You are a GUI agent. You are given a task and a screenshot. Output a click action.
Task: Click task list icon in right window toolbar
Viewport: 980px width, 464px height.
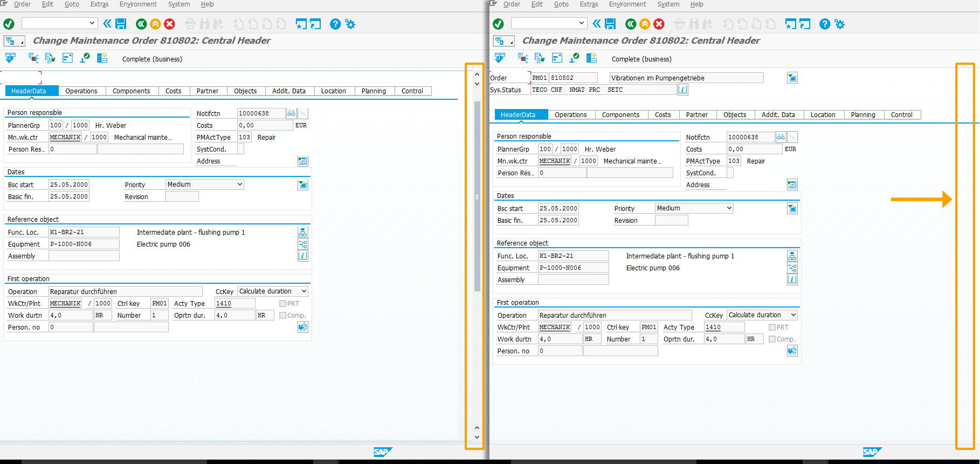click(x=591, y=58)
